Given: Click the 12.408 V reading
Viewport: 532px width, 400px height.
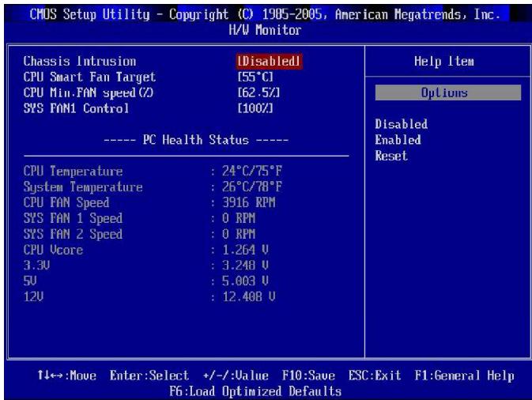Looking at the screenshot, I should [x=249, y=297].
